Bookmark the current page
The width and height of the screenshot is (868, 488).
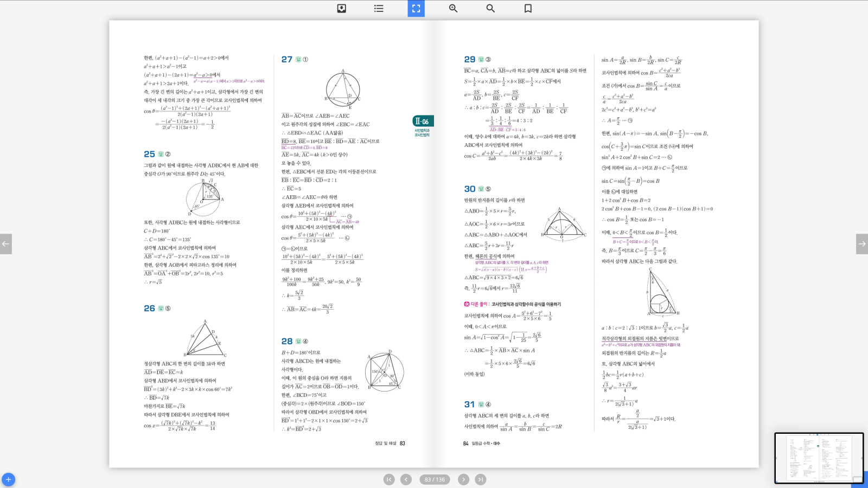click(x=528, y=9)
